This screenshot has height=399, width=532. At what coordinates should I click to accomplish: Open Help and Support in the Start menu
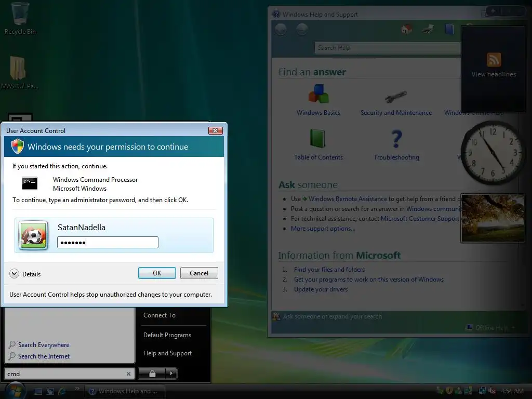click(168, 353)
